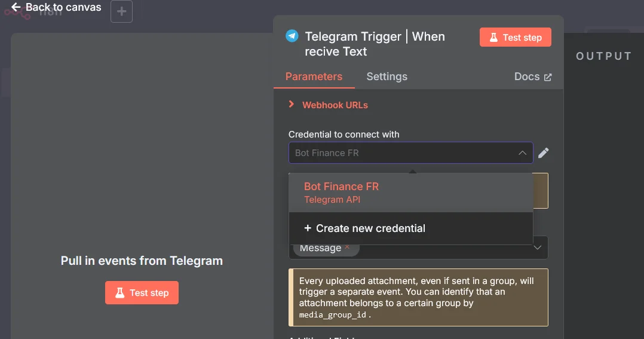Click the OUTPUT panel heading
Viewport: 644px width, 339px height.
pos(603,56)
